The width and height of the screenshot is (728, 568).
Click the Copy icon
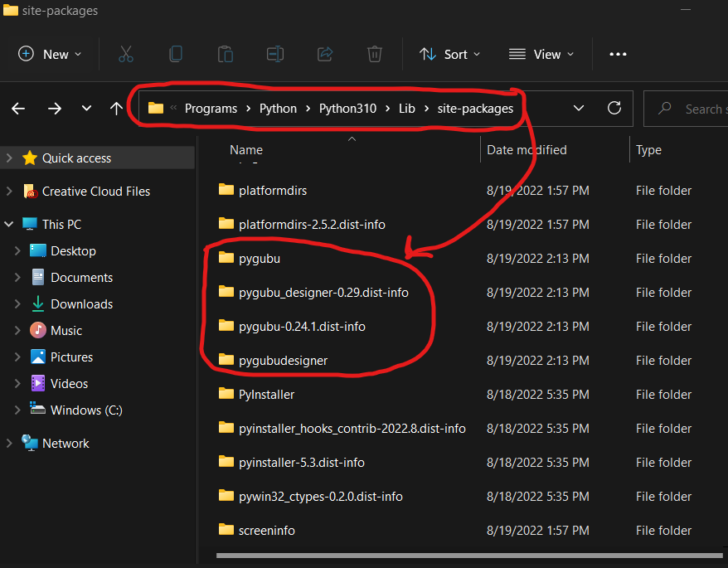coord(175,54)
